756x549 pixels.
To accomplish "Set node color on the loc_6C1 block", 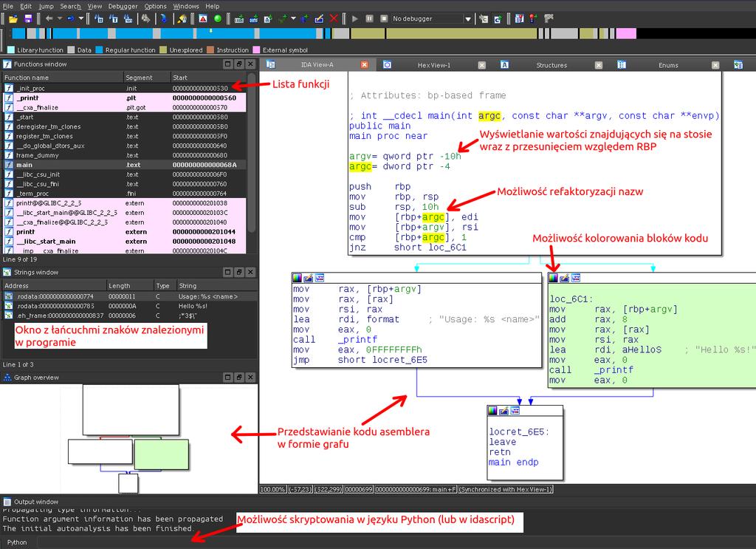I will [553, 277].
